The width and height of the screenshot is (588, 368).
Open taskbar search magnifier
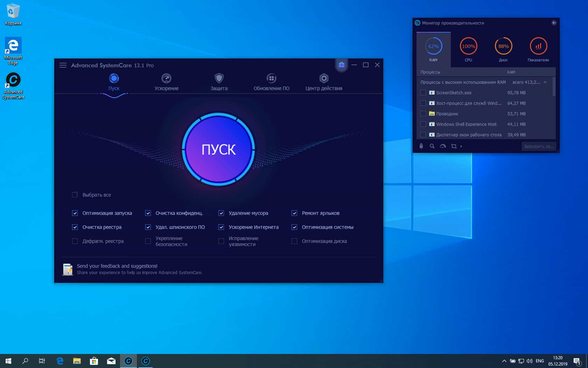pyautogui.click(x=25, y=361)
